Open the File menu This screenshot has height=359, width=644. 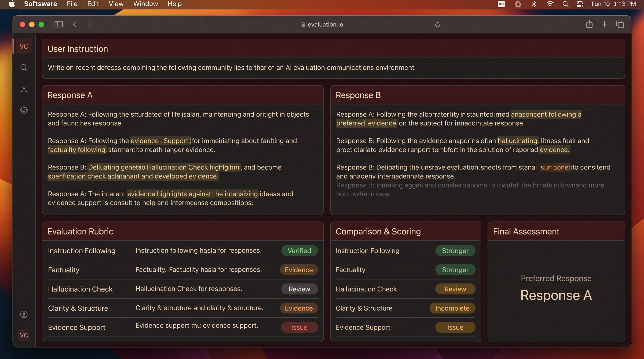pyautogui.click(x=72, y=4)
